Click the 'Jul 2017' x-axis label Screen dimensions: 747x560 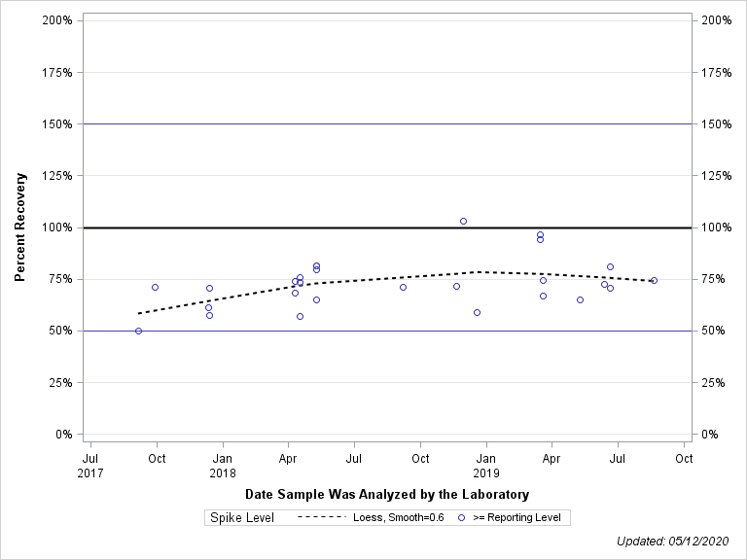tap(90, 466)
